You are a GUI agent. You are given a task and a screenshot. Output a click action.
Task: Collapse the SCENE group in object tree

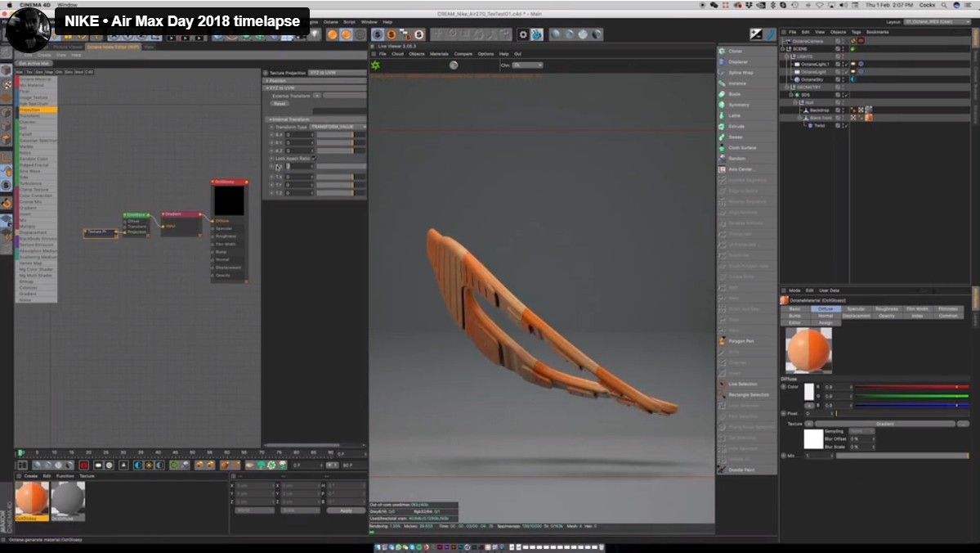coord(783,49)
